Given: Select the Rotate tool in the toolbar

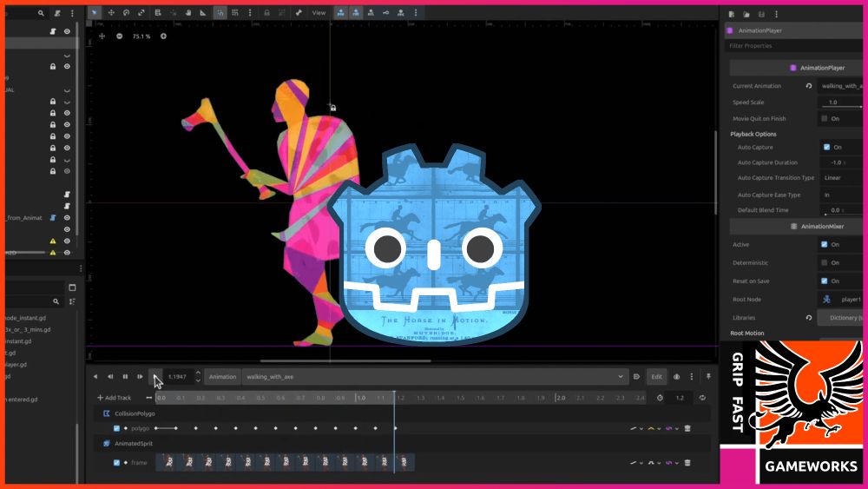Looking at the screenshot, I should pos(126,13).
